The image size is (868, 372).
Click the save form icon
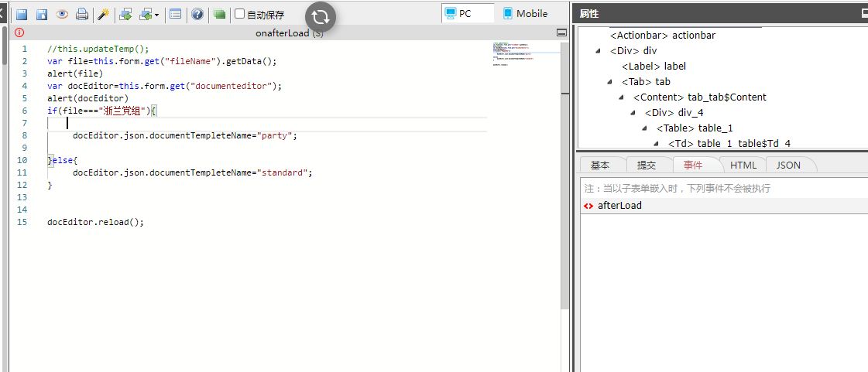tap(22, 15)
